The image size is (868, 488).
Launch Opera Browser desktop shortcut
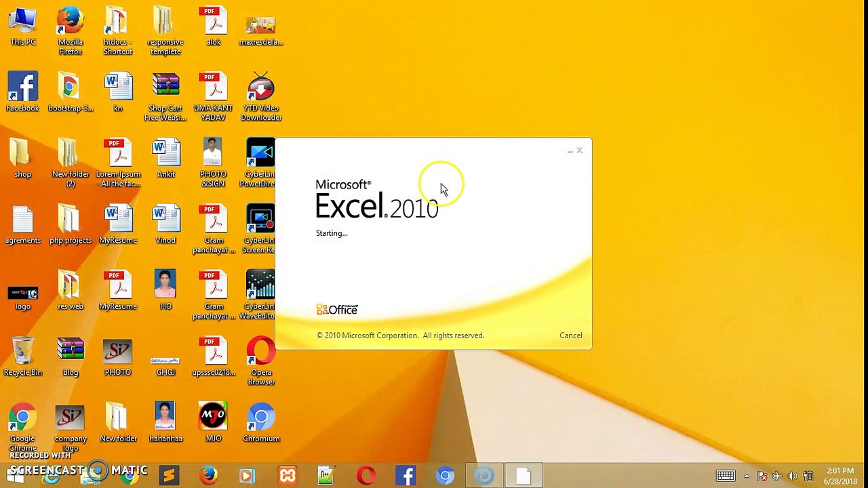pos(261,362)
